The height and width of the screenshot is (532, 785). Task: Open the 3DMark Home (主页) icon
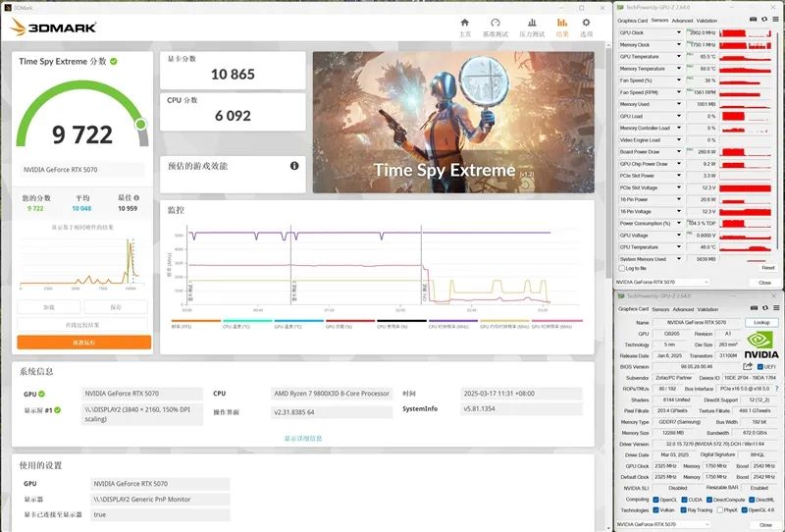(x=464, y=23)
